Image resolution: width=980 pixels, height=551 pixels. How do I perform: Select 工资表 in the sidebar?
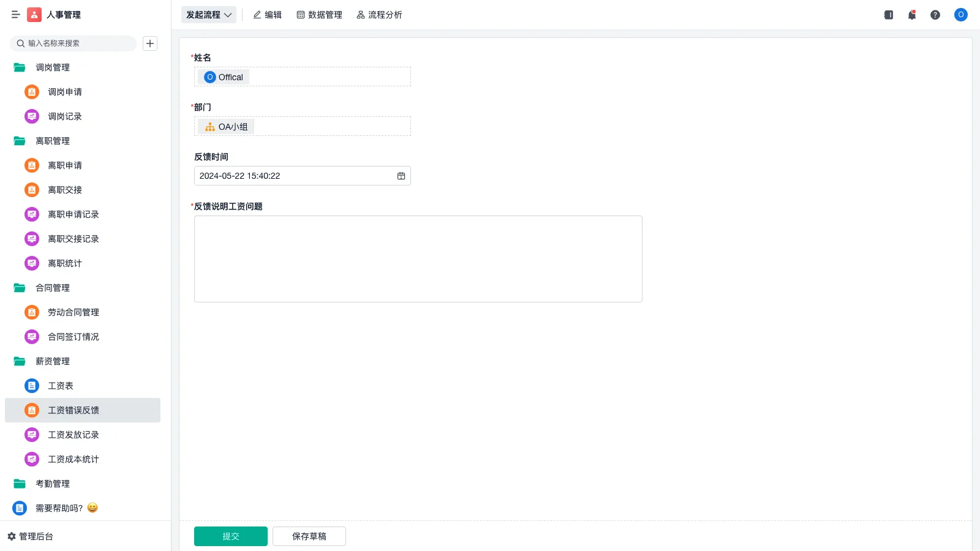coord(60,386)
